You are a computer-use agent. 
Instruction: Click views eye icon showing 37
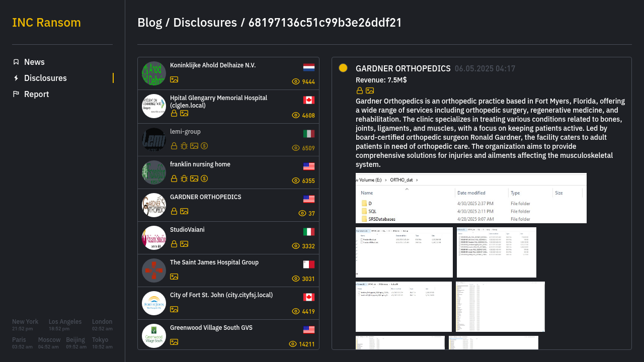(302, 213)
